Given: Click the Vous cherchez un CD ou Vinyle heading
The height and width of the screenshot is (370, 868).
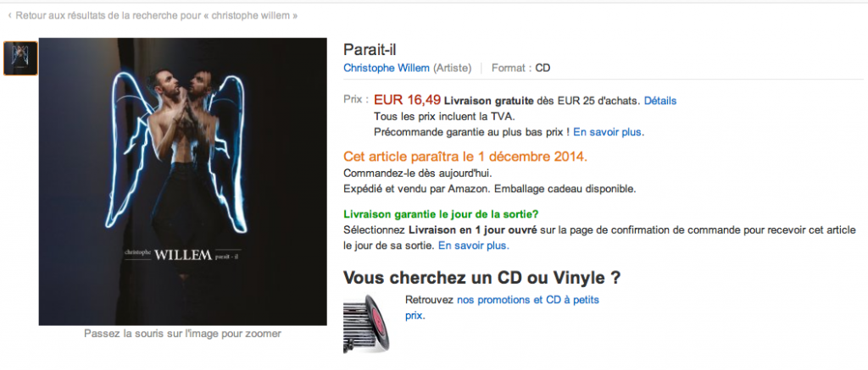Looking at the screenshot, I should pyautogui.click(x=481, y=278).
